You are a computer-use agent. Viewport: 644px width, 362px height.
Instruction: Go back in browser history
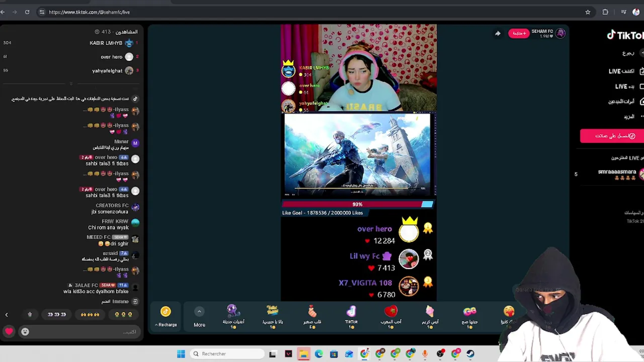pyautogui.click(x=3, y=12)
